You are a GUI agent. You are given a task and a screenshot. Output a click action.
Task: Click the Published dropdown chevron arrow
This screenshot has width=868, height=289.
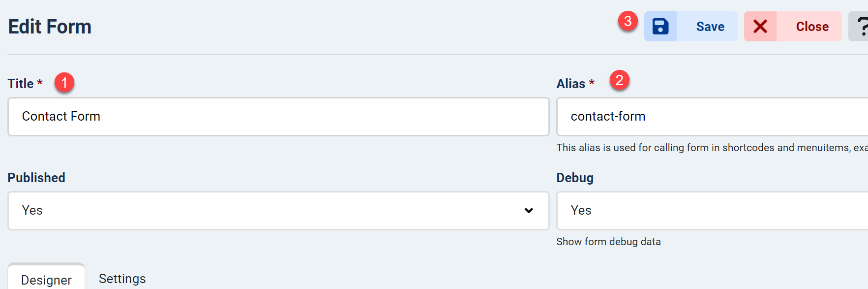(529, 211)
